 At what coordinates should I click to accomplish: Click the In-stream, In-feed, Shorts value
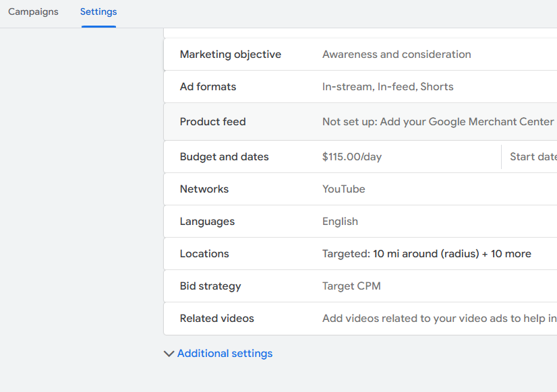[x=388, y=87]
